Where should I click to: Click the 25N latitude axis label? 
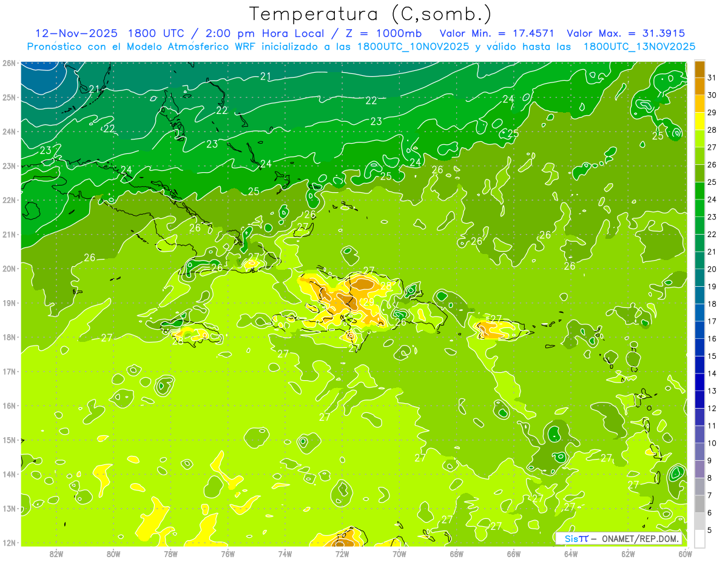(9, 98)
